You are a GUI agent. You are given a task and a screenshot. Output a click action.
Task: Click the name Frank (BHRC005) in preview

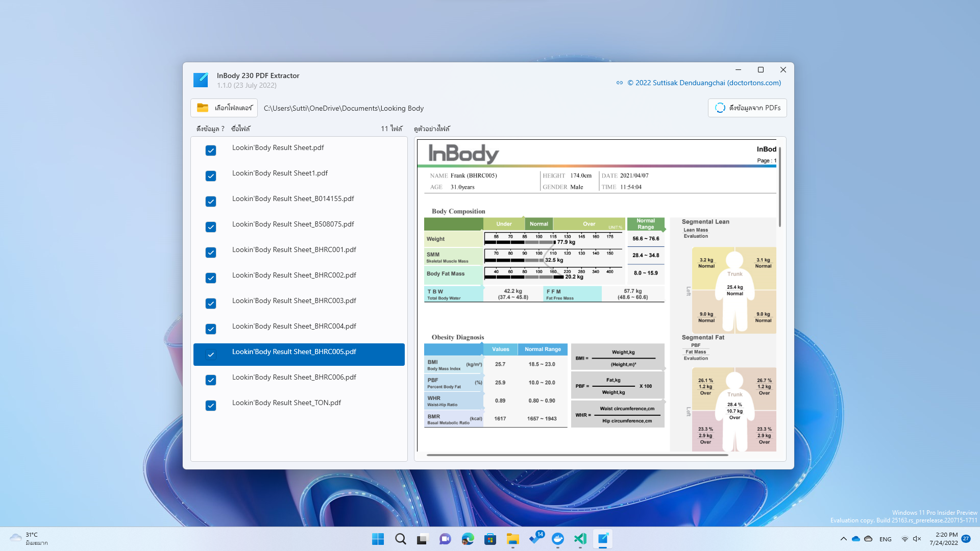pos(474,176)
